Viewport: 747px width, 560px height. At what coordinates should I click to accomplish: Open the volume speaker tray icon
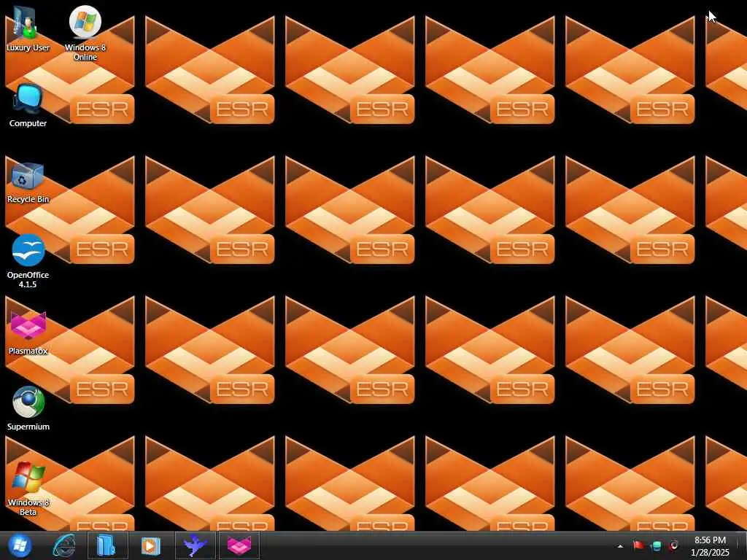click(x=673, y=545)
